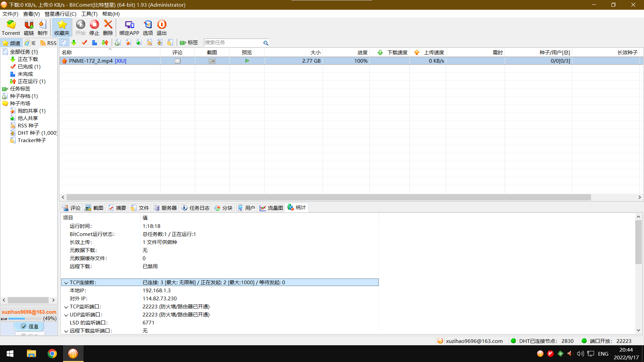The width and height of the screenshot is (644, 362).
Task: Select the all tasks filter icon
Action: [x=64, y=43]
